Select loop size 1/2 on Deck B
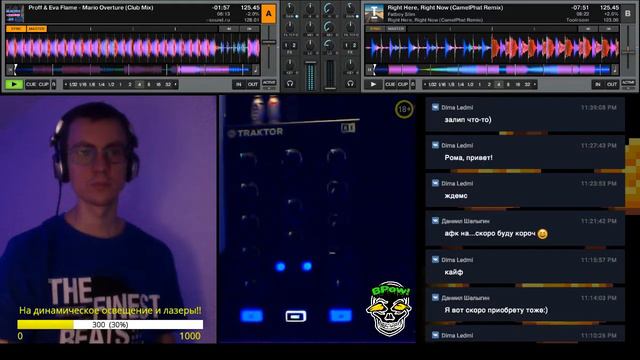Screen dimensions: 640x360 coord(470,84)
